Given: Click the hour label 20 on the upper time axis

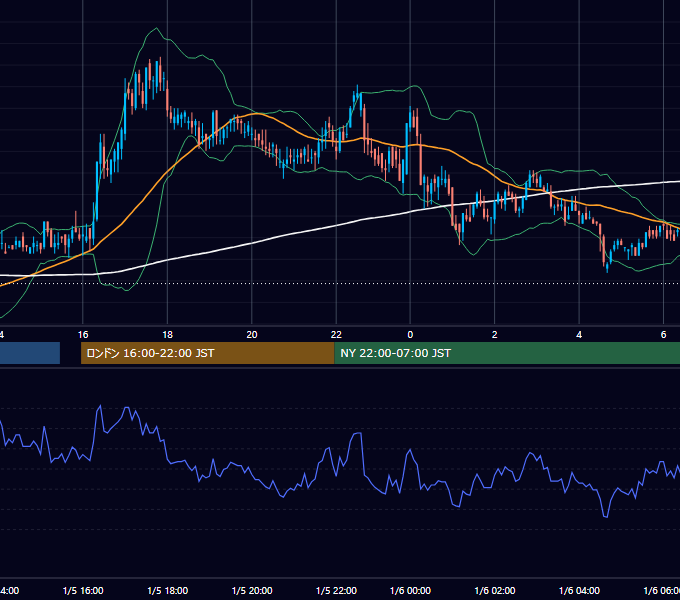Looking at the screenshot, I should click(252, 335).
